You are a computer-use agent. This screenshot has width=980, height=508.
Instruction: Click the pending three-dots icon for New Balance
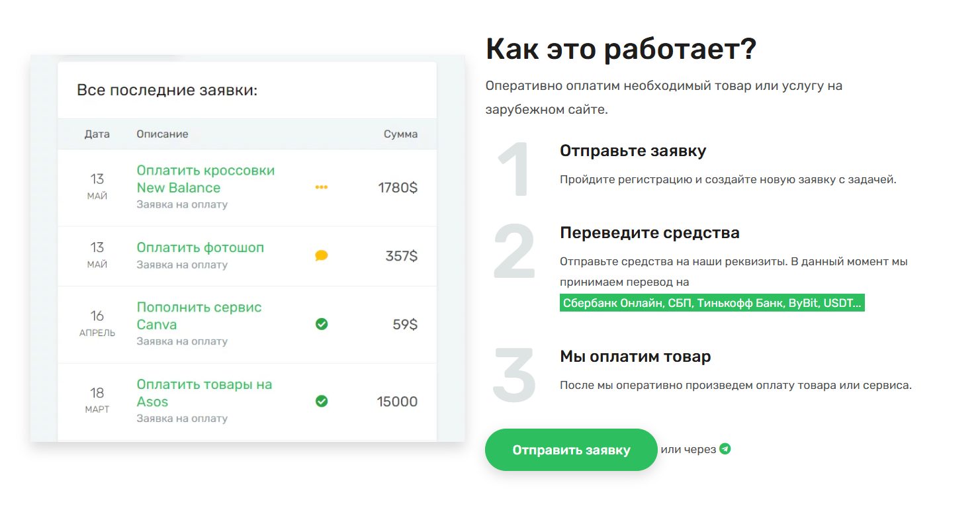[x=322, y=187]
